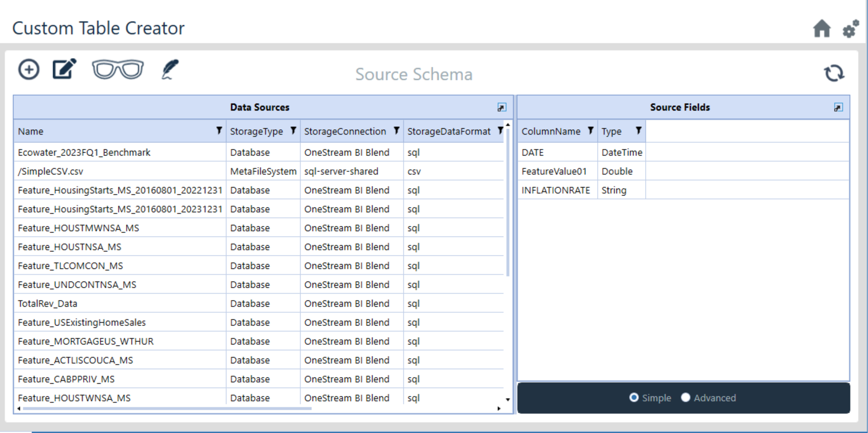This screenshot has width=868, height=433.
Task: Select the Feature_HOUSTNSA_MS row
Action: (x=259, y=247)
